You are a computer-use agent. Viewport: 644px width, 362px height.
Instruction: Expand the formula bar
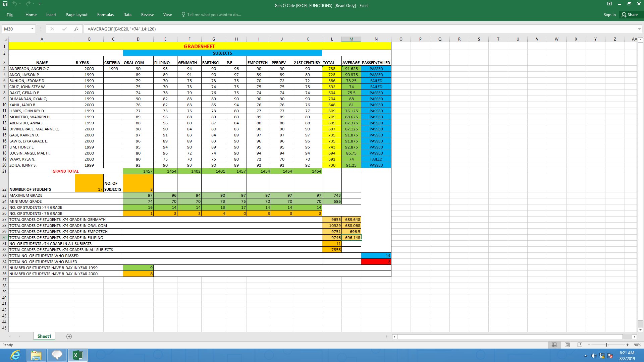(639, 29)
